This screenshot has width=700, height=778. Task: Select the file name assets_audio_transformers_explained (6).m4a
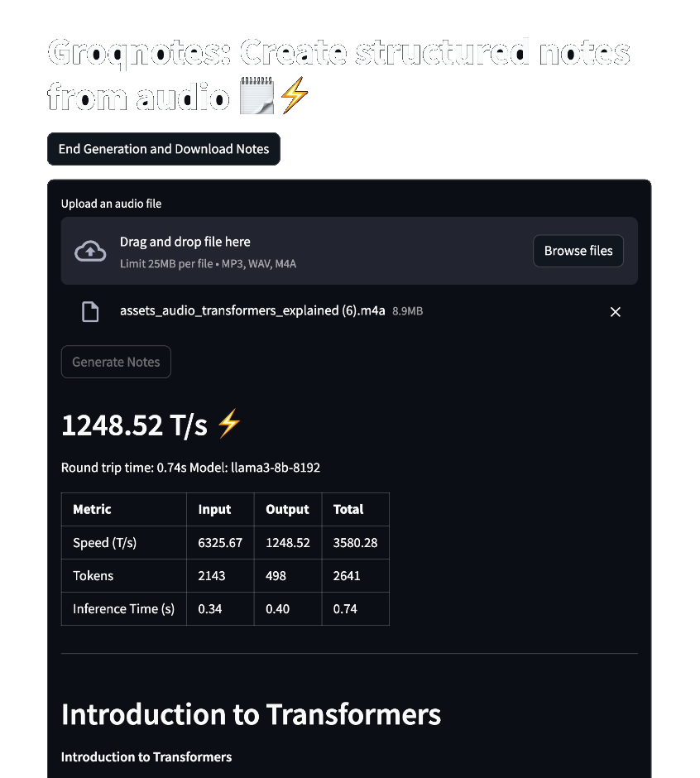click(252, 310)
